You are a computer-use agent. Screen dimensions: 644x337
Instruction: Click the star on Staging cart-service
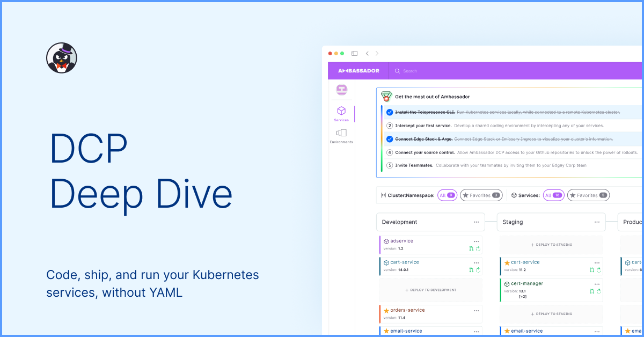(x=507, y=262)
